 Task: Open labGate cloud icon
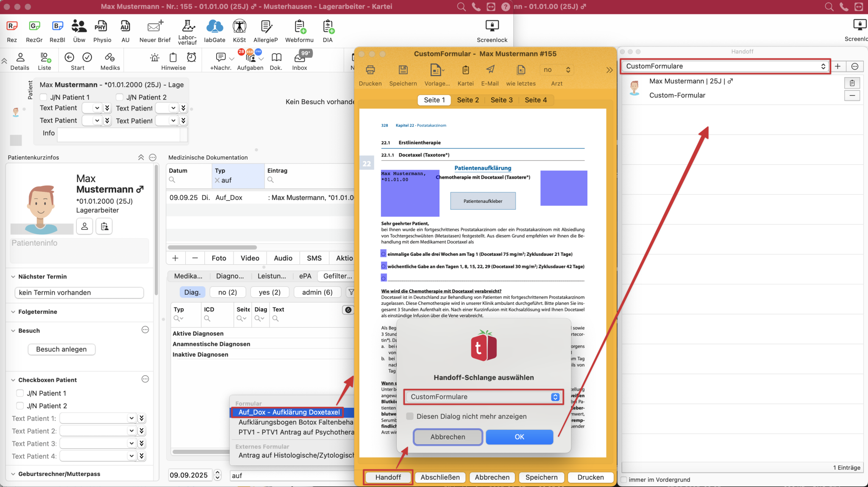(x=214, y=26)
